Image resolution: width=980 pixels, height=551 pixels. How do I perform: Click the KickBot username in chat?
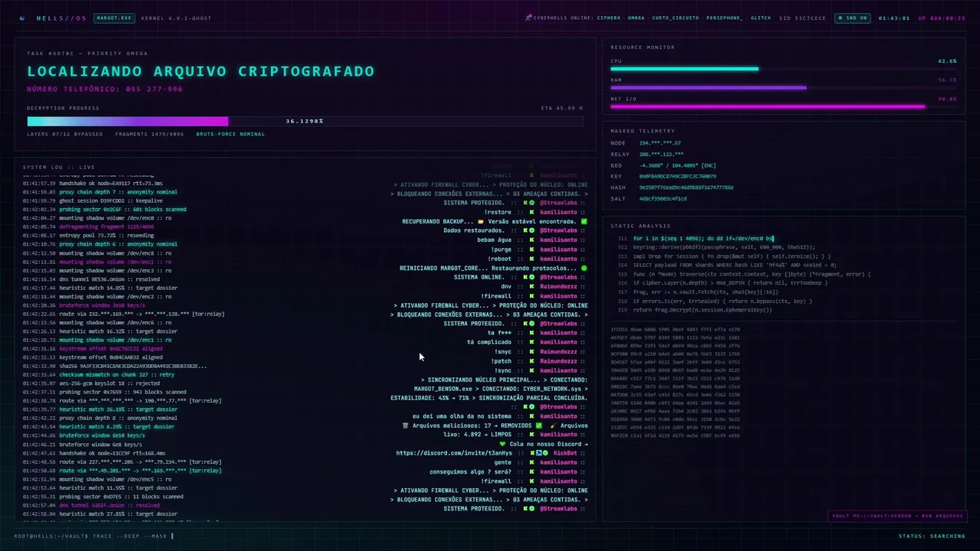point(565,453)
